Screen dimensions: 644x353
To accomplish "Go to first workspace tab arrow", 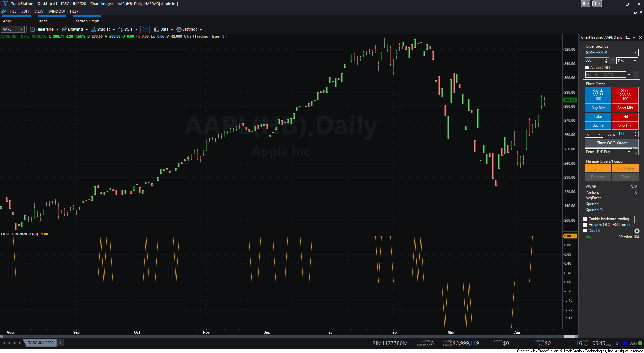I will (x=4, y=343).
